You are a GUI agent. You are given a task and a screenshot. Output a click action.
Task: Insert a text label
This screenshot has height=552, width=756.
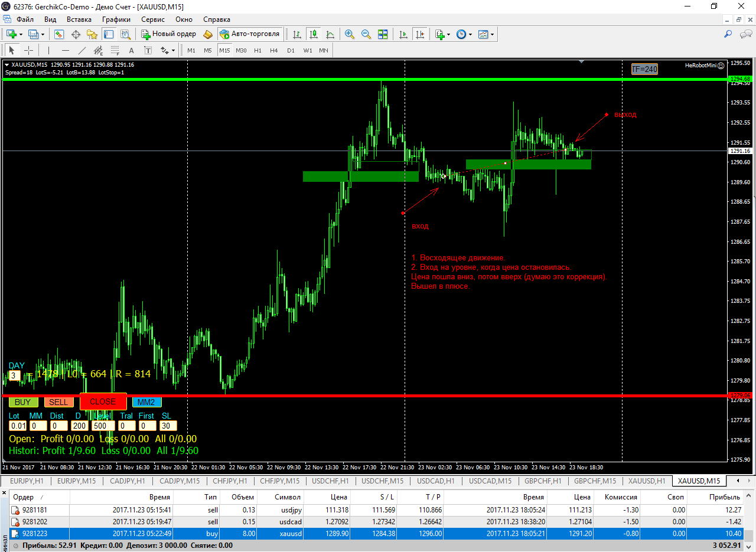tap(148, 50)
